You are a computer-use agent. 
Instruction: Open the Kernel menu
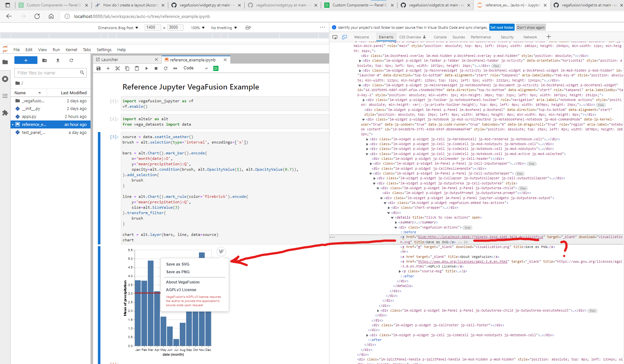pos(71,50)
